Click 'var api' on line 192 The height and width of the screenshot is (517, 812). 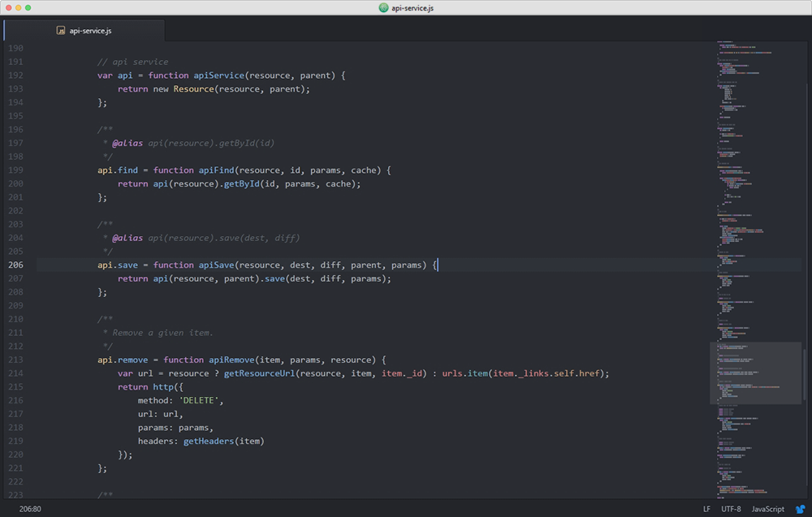click(x=115, y=75)
